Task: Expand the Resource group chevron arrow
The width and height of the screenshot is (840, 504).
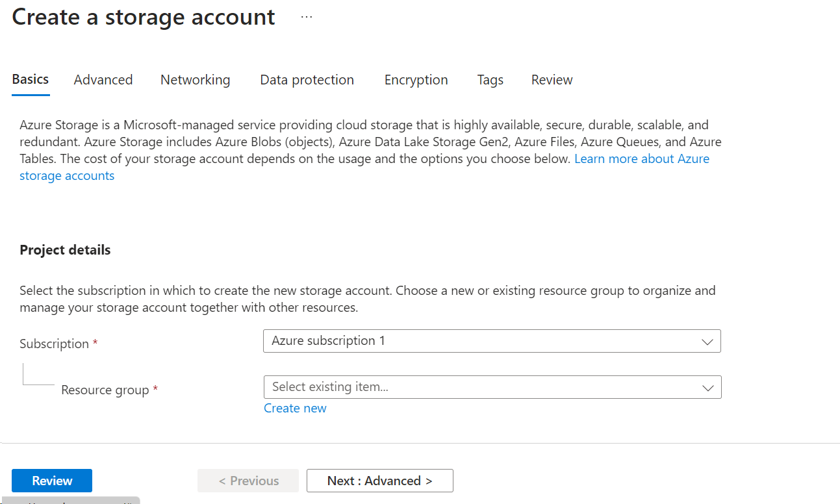Action: [707, 388]
